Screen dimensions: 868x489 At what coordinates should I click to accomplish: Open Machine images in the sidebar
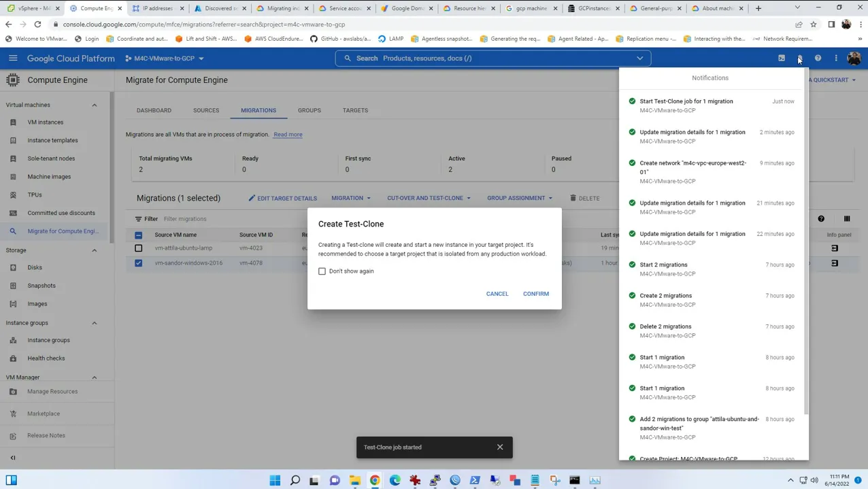(49, 177)
